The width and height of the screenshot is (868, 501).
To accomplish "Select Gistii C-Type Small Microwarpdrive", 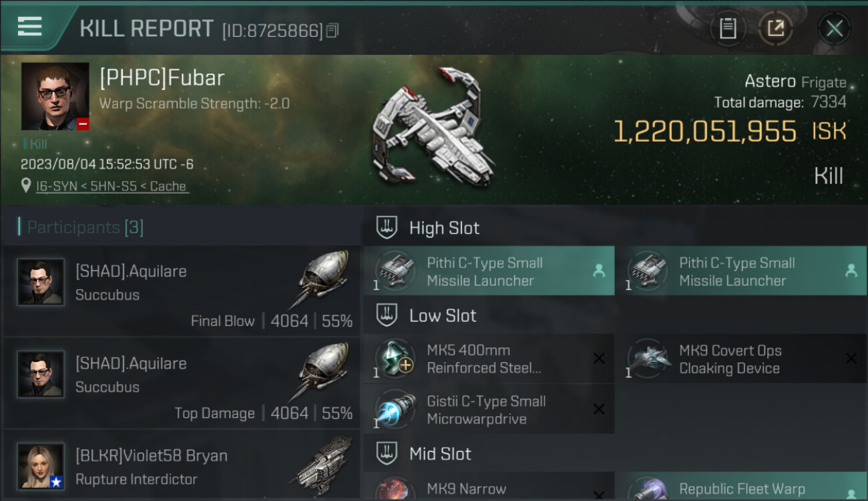I will tap(489, 409).
